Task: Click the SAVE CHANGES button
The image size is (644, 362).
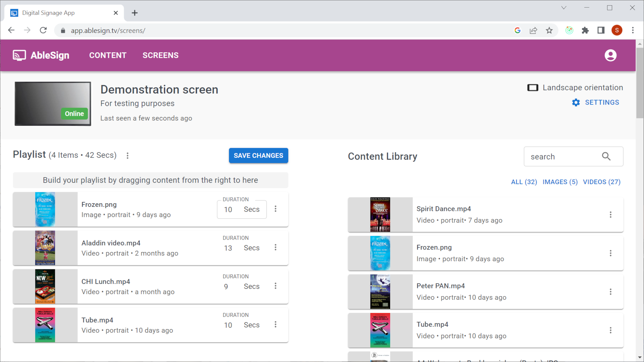Action: (x=258, y=156)
